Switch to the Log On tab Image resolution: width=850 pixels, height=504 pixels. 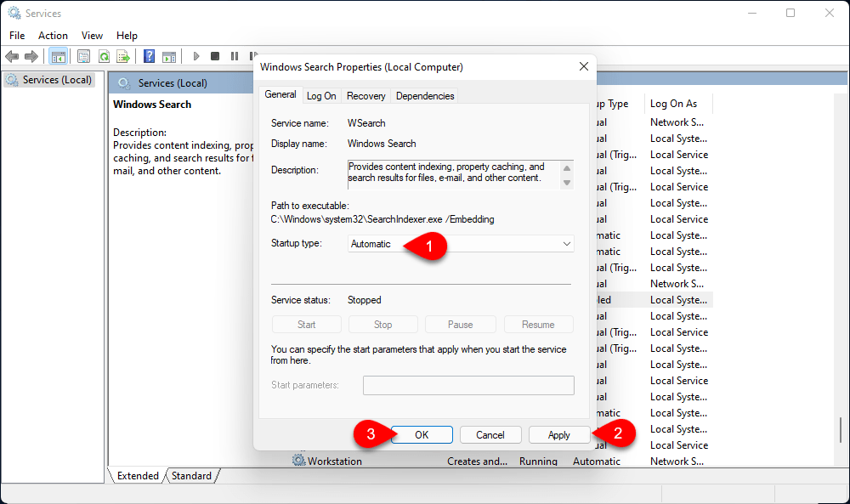click(x=321, y=96)
